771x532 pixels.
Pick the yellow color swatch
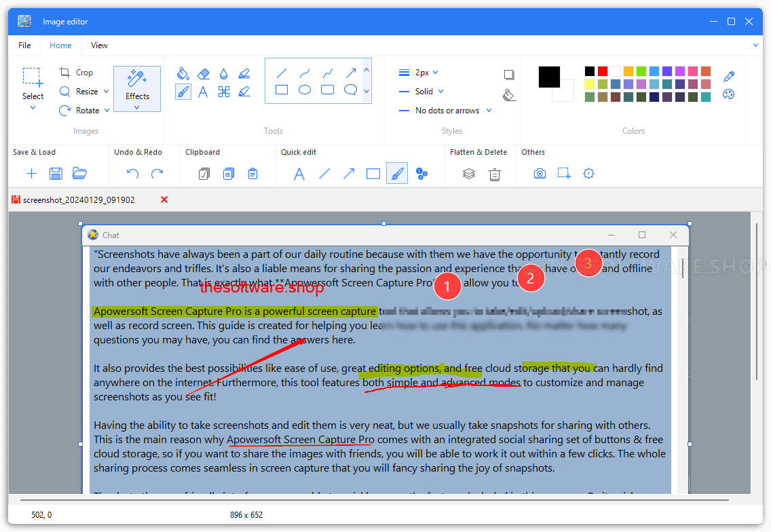(x=590, y=84)
